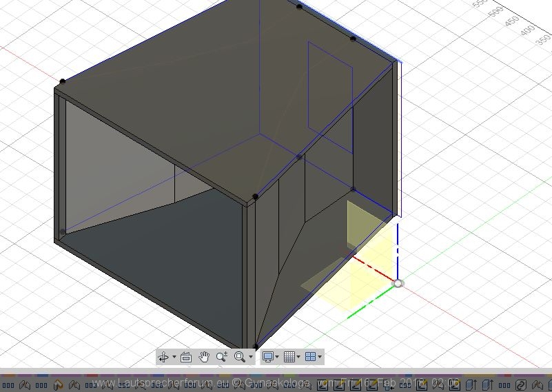
Task: Click the Grid and Snaps icon
Action: point(289,357)
